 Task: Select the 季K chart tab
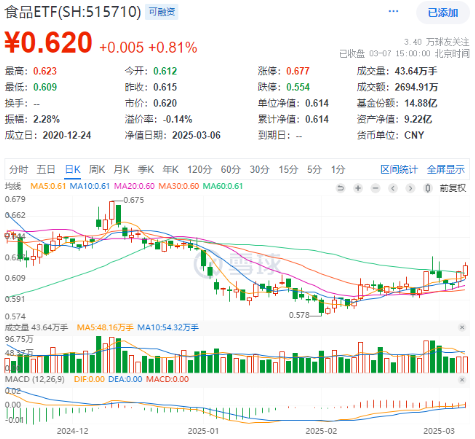[x=146, y=169]
